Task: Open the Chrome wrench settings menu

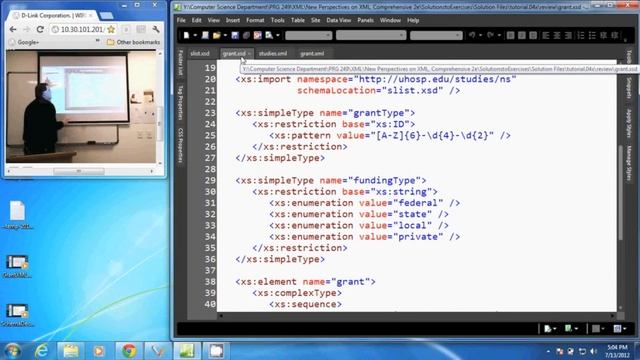Action: pyautogui.click(x=156, y=29)
